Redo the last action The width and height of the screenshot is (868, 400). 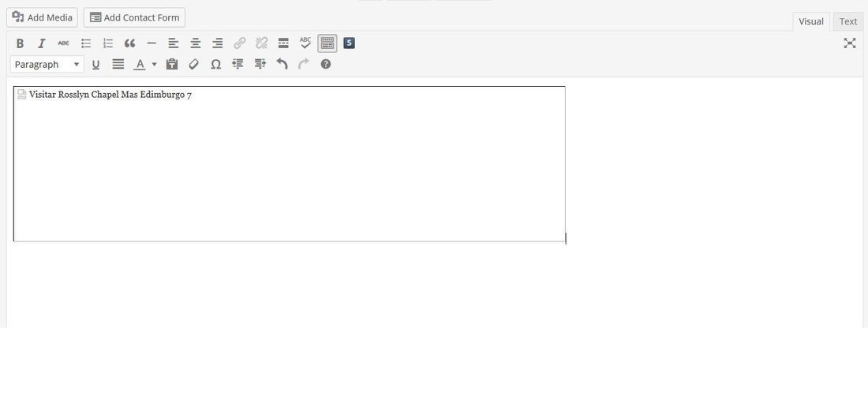(303, 64)
